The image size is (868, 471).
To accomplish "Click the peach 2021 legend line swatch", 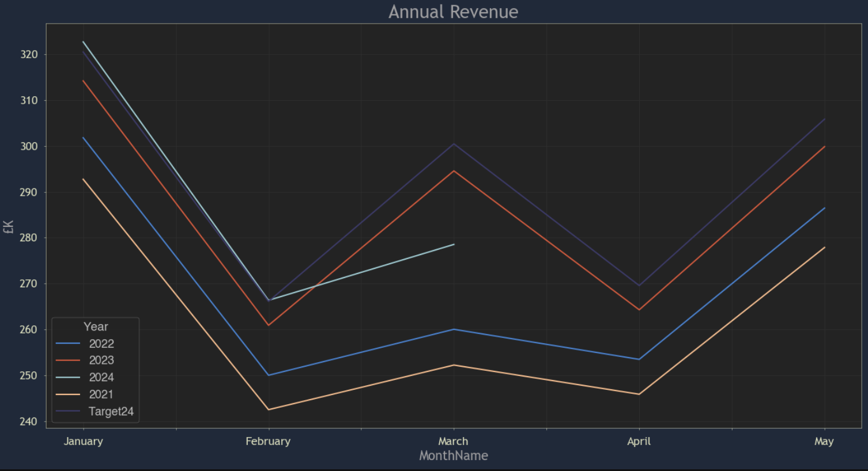I will [68, 394].
